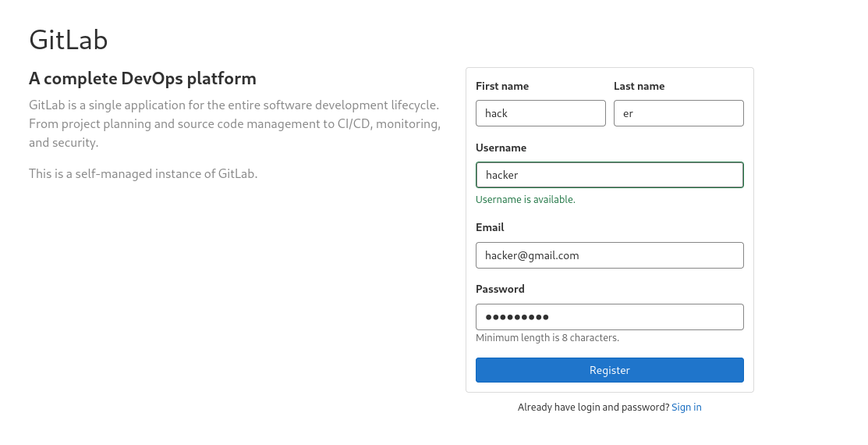Click the 'Last name' field label
868x445 pixels.
(639, 87)
